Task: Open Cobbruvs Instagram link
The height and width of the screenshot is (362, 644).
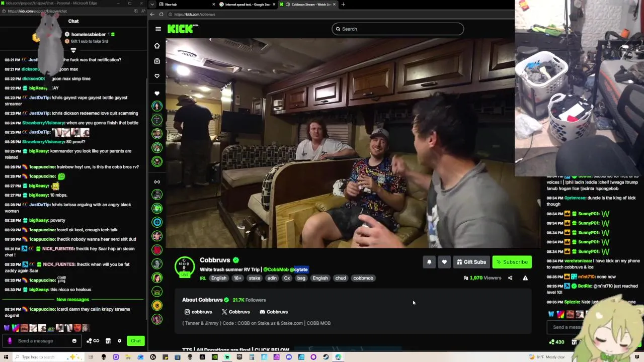Action: pyautogui.click(x=198, y=312)
